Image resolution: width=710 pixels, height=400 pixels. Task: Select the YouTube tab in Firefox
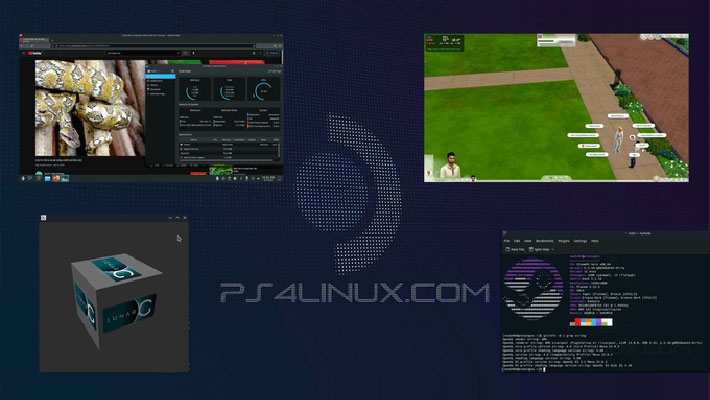(34, 40)
